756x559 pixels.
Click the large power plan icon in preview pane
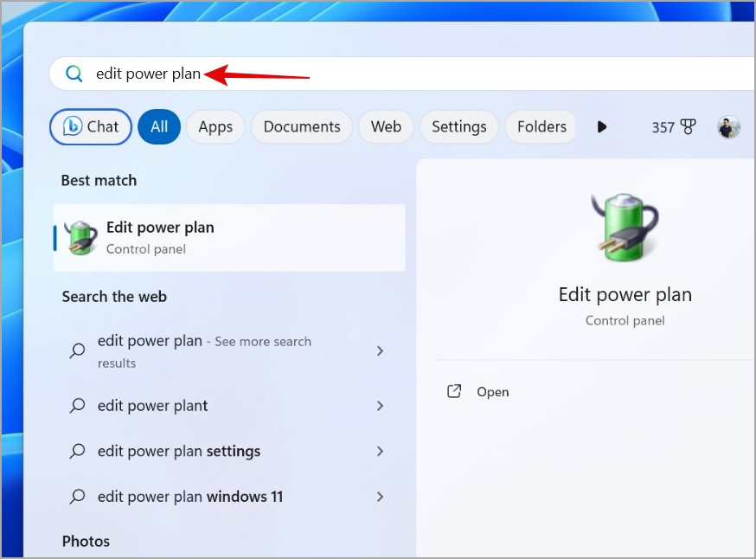[x=625, y=228]
